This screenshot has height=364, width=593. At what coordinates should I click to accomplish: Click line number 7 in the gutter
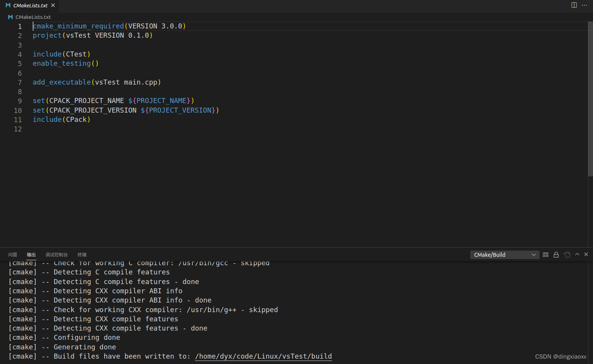tap(20, 82)
